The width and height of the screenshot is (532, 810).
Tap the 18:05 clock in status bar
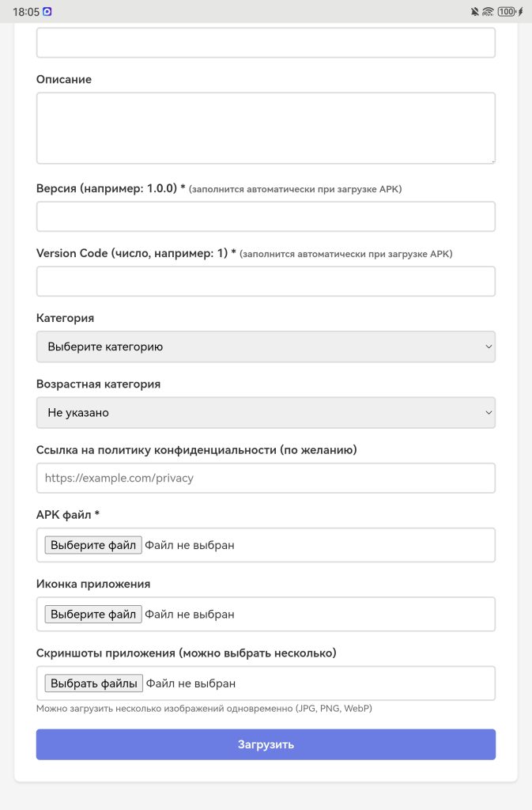25,12
